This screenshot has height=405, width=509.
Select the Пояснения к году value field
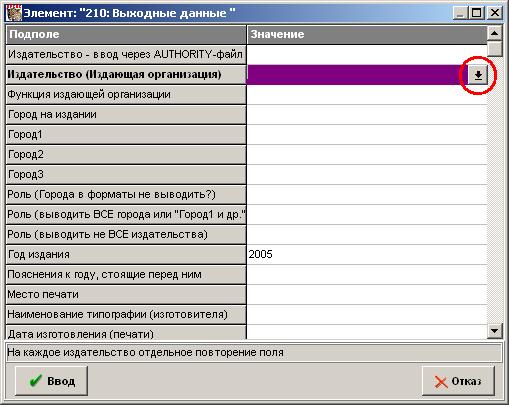tap(367, 274)
